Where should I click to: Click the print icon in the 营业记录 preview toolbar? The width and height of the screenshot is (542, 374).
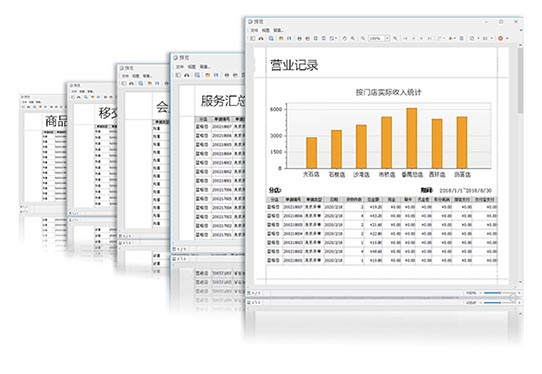[x=300, y=38]
